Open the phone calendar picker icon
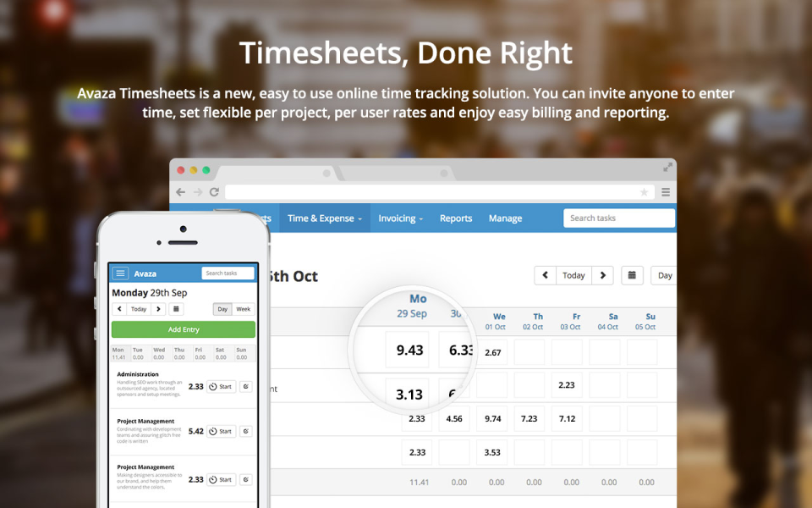Image resolution: width=812 pixels, height=508 pixels. coord(176,309)
